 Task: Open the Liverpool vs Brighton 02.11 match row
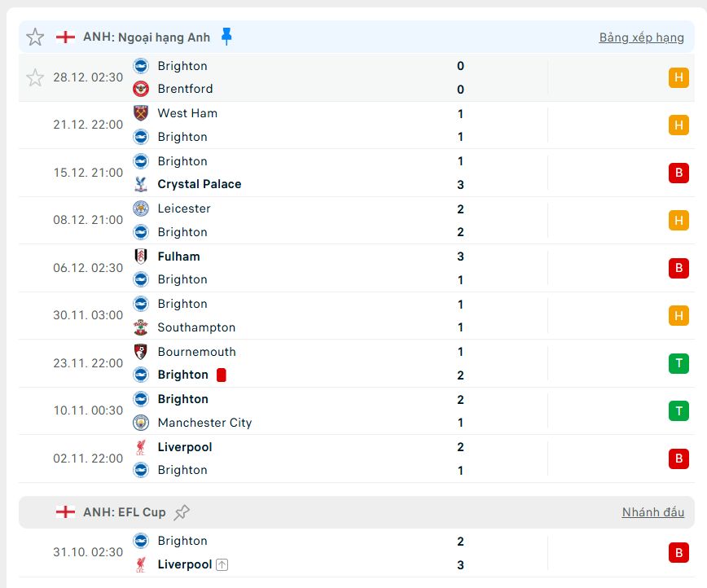357,459
